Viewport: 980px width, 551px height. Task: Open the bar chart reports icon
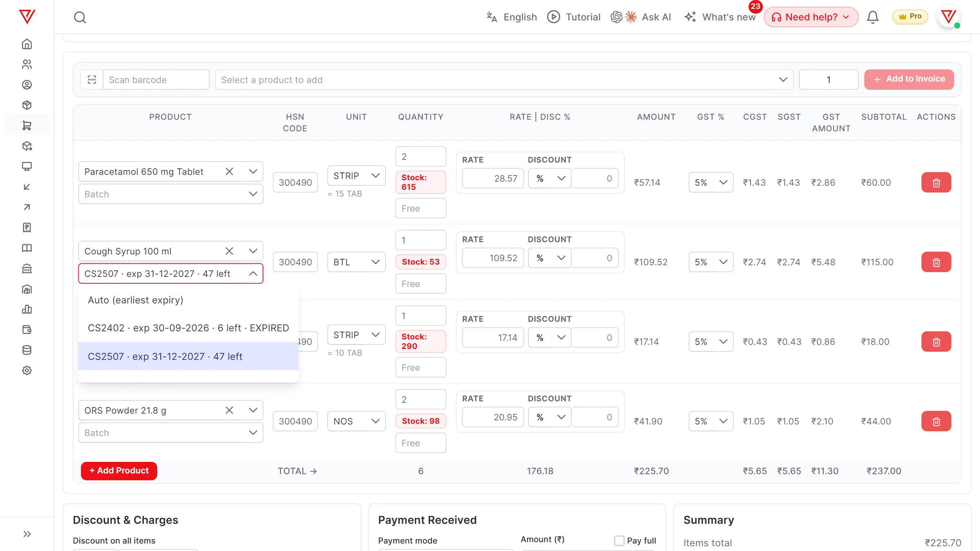pos(27,309)
